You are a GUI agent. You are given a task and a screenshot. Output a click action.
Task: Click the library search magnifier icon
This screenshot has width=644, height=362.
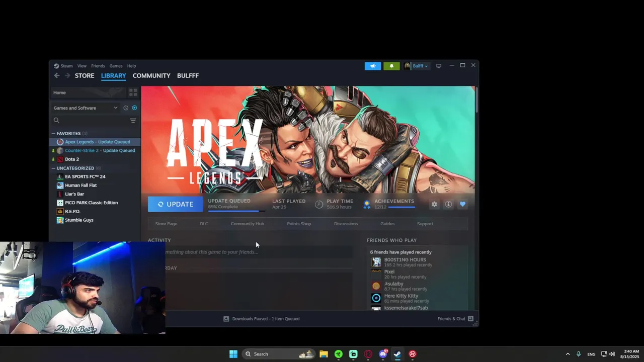click(56, 120)
